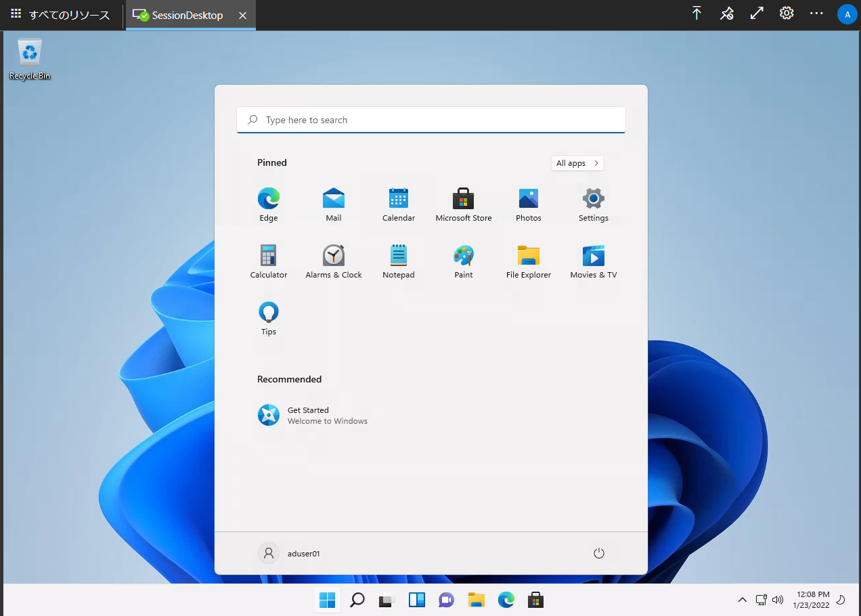
Task: Open Microsoft Store from the taskbar
Action: (x=535, y=600)
